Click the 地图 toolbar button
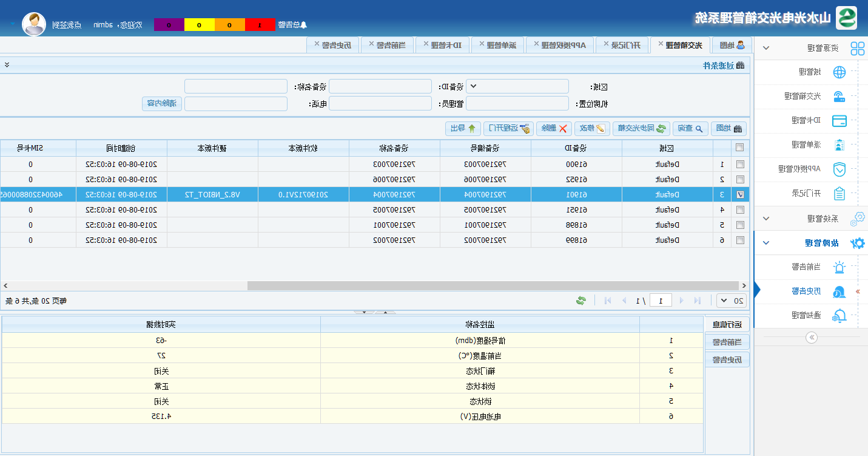The width and height of the screenshot is (868, 456). coord(728,128)
